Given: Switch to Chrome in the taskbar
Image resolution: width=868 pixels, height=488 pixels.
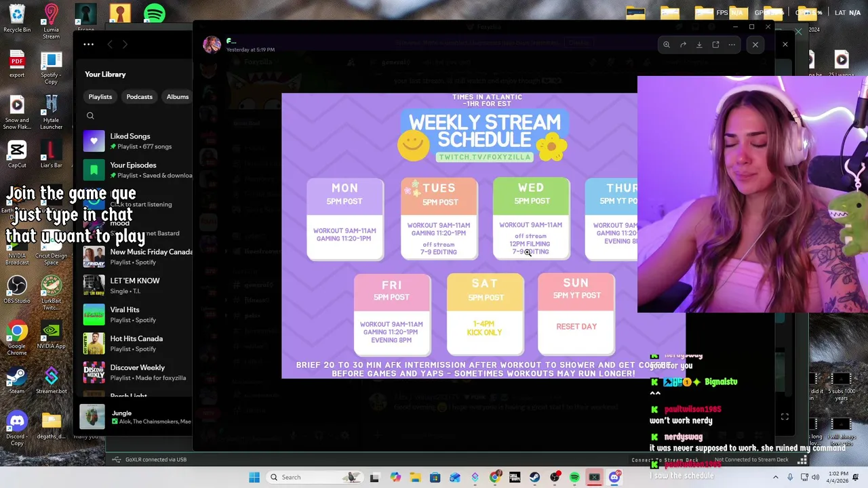Looking at the screenshot, I should tap(495, 477).
